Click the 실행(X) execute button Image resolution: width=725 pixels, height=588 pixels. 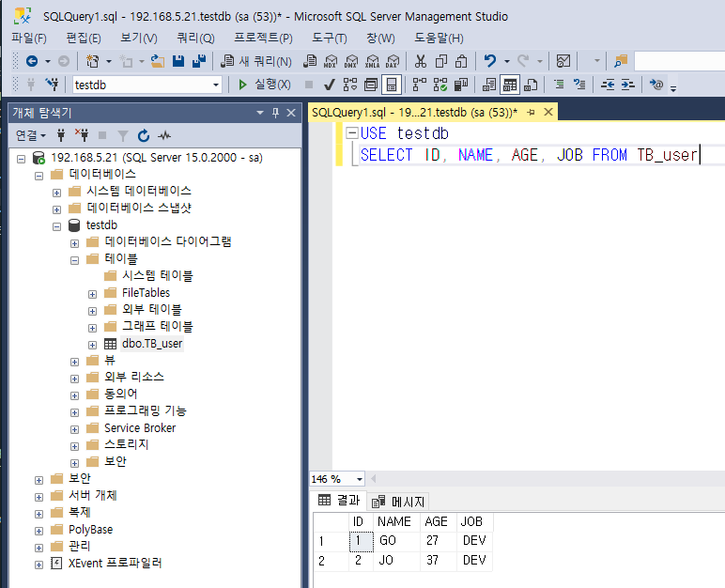264,85
